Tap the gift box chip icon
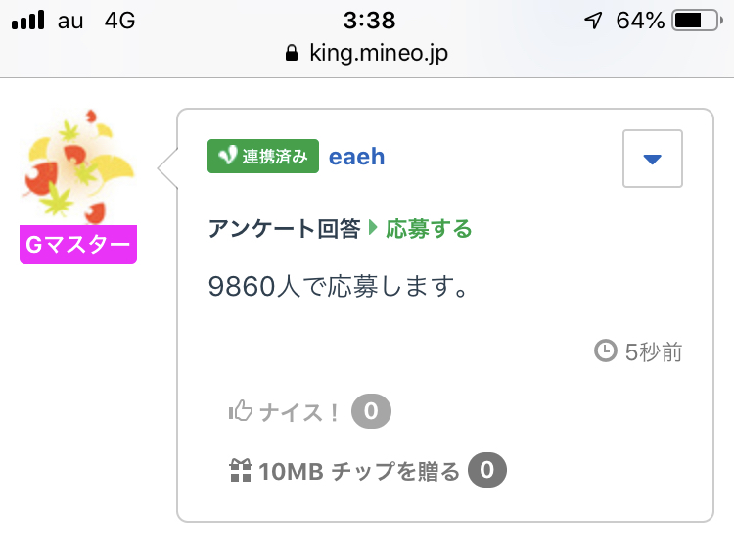Screen dimensions: 734x560 tap(240, 472)
